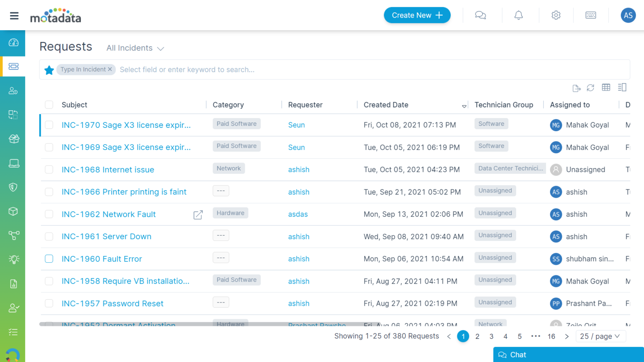Expand the All Incidents dropdown

(135, 48)
